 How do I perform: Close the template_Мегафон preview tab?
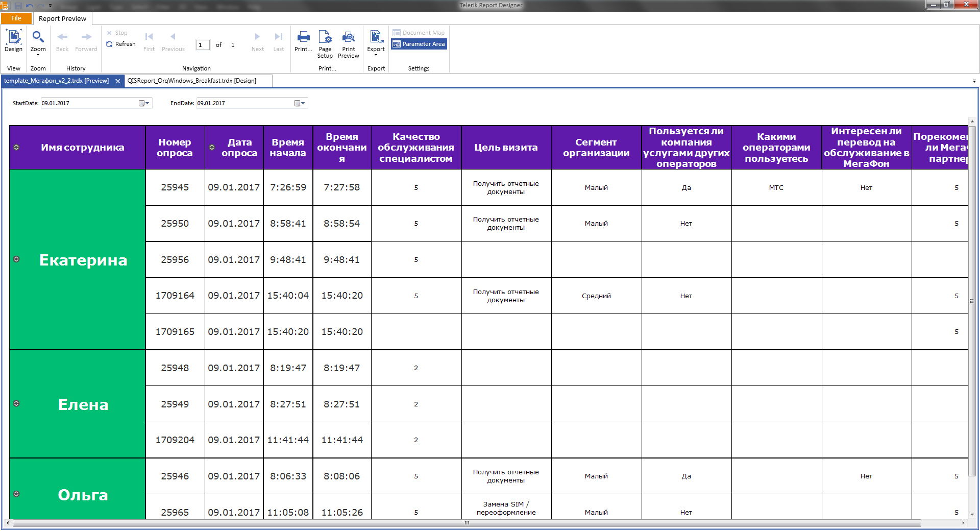click(118, 81)
